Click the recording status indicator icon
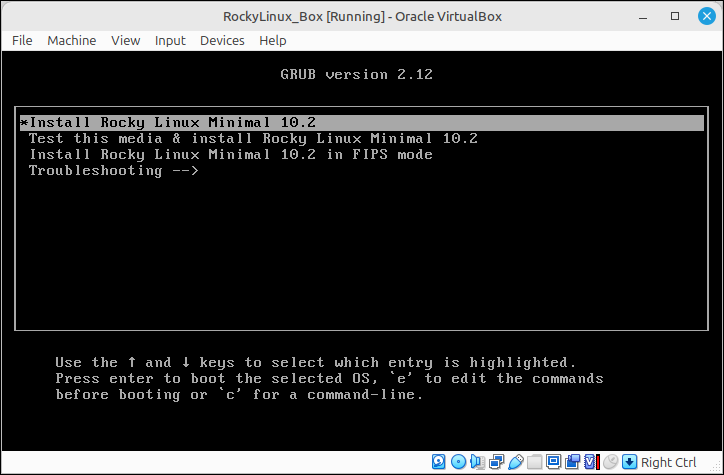This screenshot has width=724, height=475. click(573, 462)
